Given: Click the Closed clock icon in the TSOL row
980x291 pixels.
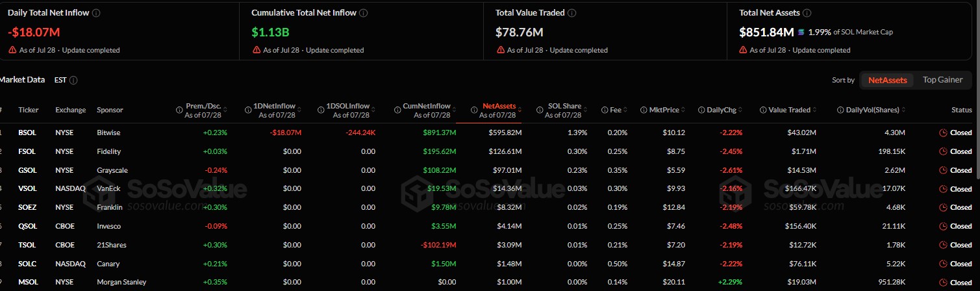Looking at the screenshot, I should pyautogui.click(x=943, y=245).
